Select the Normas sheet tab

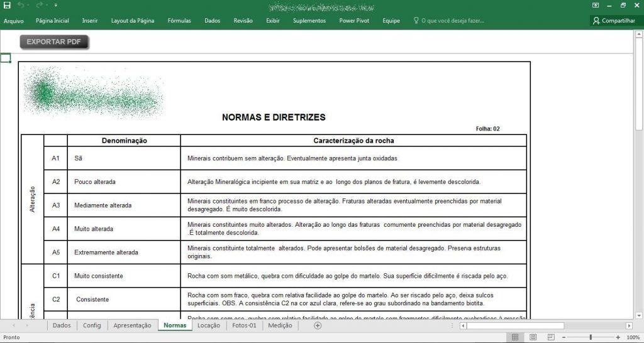175,325
